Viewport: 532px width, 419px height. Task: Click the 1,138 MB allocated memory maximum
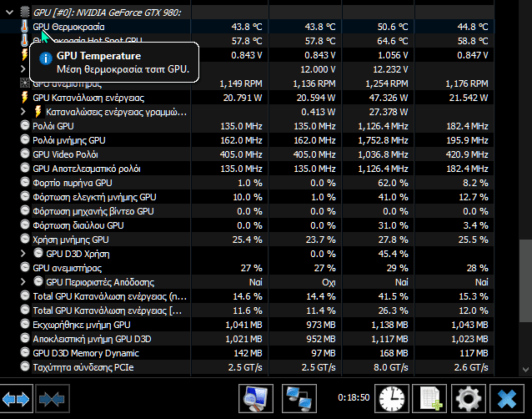click(x=389, y=325)
